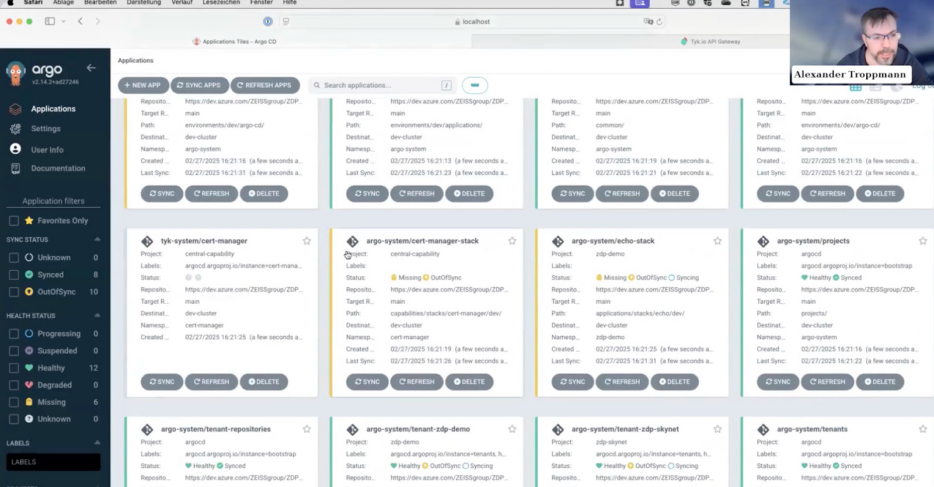Click the git icon of tyk-system/cert-manager

click(147, 241)
